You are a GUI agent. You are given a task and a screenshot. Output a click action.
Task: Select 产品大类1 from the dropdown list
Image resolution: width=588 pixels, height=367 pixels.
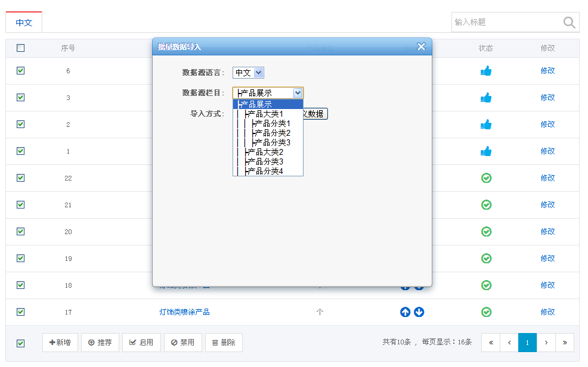point(265,114)
